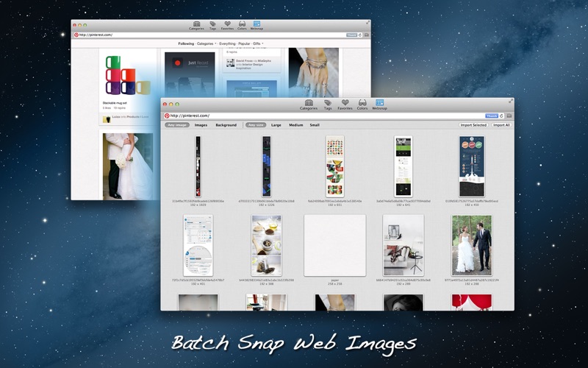Screen dimensions: 588x368
Task: Show Favorites using the heart icon
Action: [345, 105]
